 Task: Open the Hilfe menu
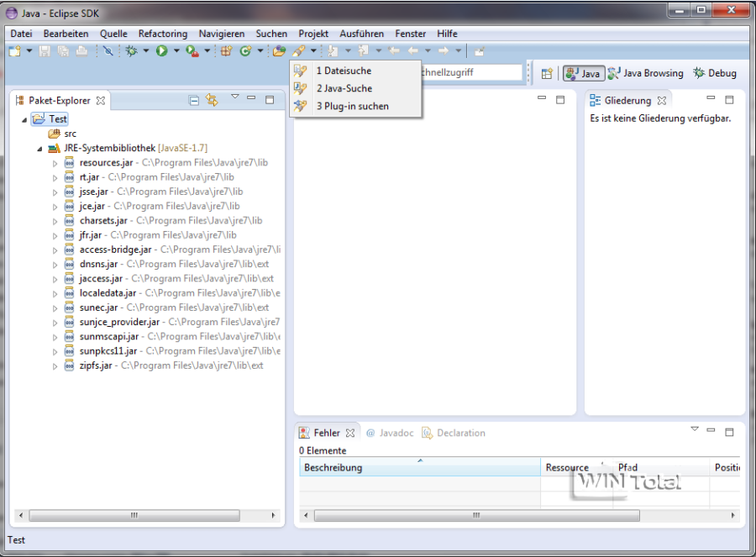tap(447, 34)
